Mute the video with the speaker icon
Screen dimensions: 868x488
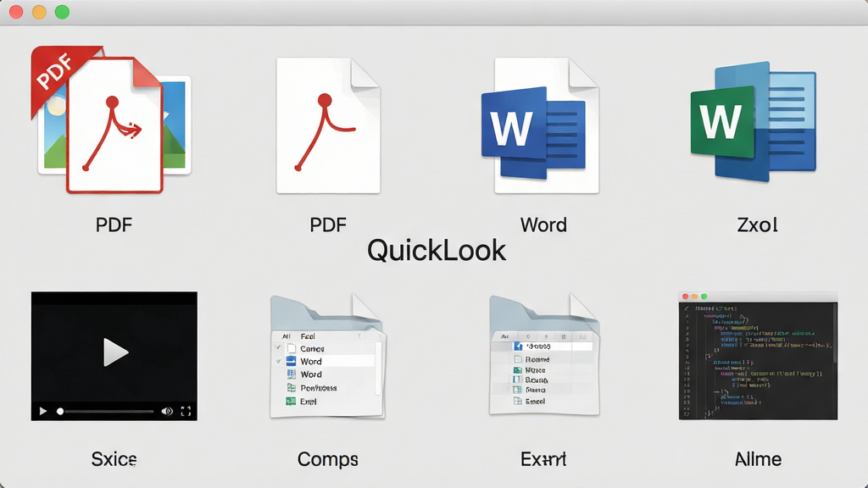coord(167,411)
